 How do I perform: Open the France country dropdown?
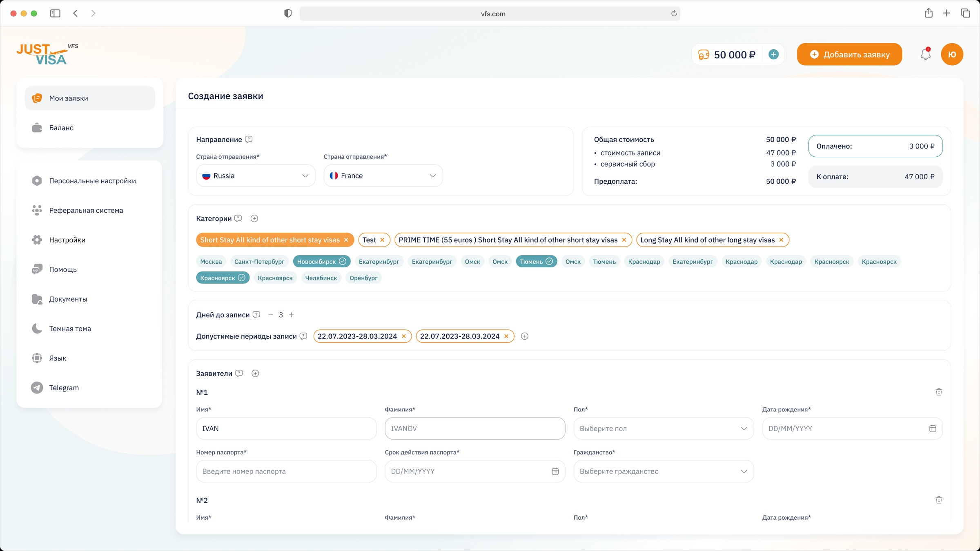tap(383, 176)
